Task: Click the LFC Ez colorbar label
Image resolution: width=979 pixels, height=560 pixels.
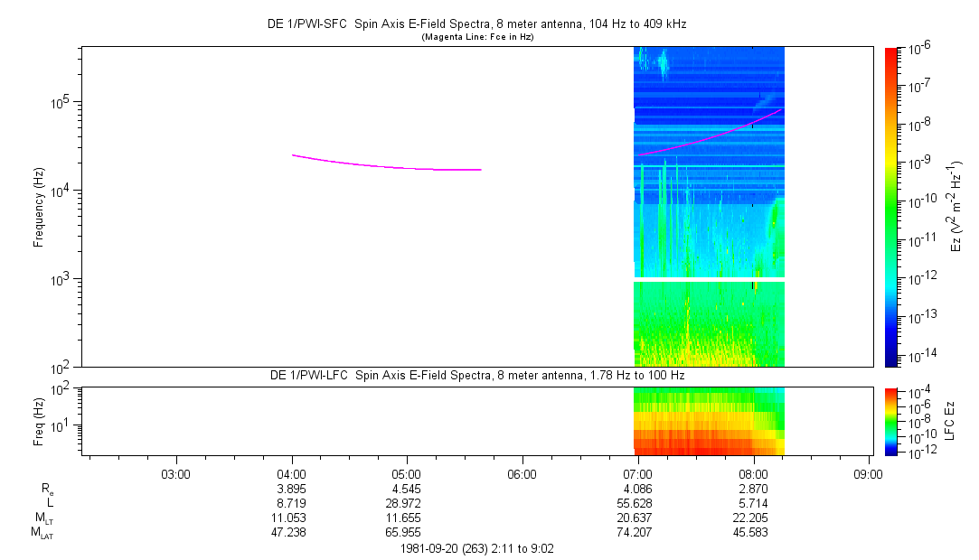Action: [x=949, y=420]
